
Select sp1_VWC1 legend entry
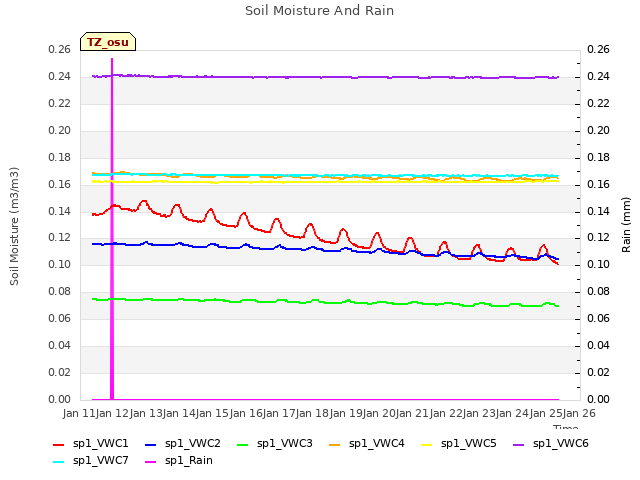[91, 444]
